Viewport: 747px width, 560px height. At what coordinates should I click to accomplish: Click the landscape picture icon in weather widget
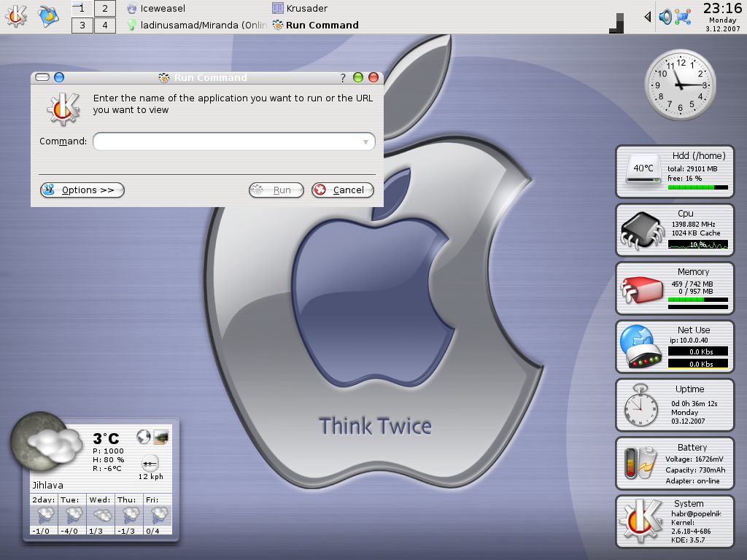coord(161,437)
